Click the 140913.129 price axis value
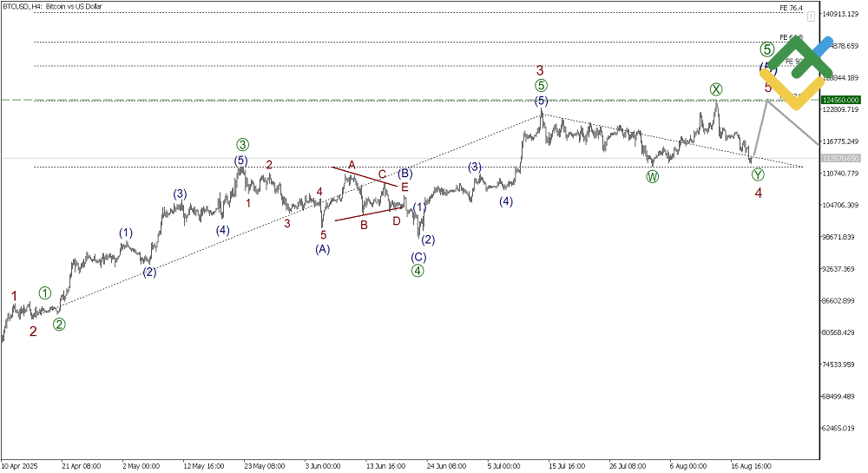Image resolution: width=868 pixels, height=473 pixels. click(841, 14)
